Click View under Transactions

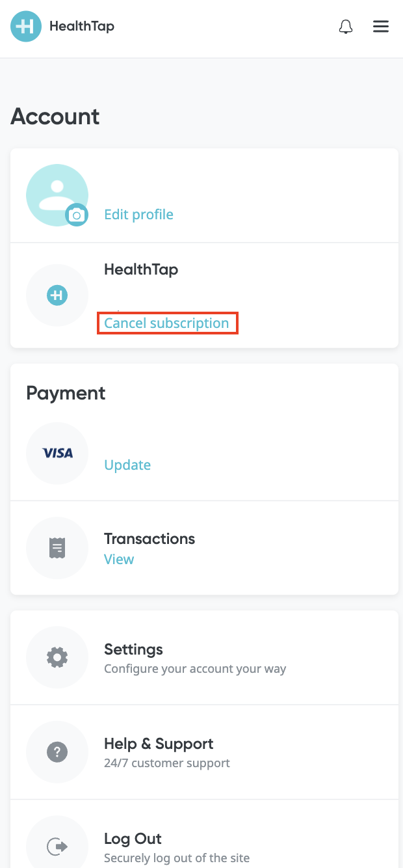click(x=119, y=560)
